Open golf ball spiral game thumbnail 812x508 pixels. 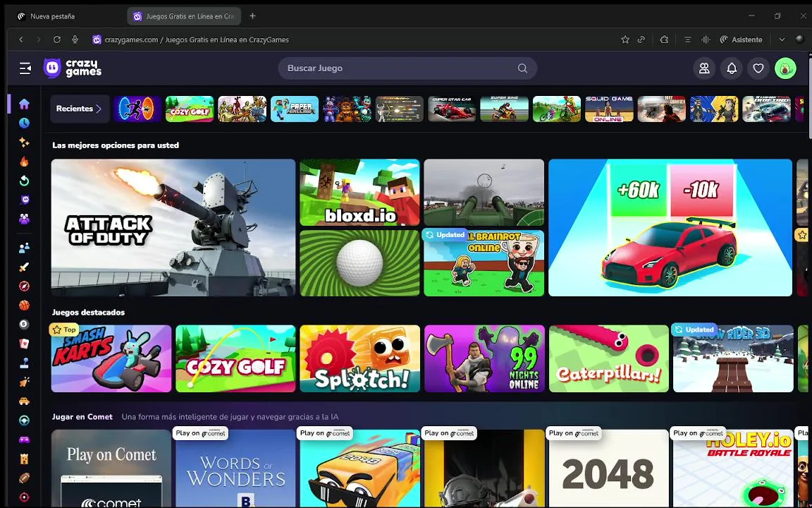tap(360, 262)
